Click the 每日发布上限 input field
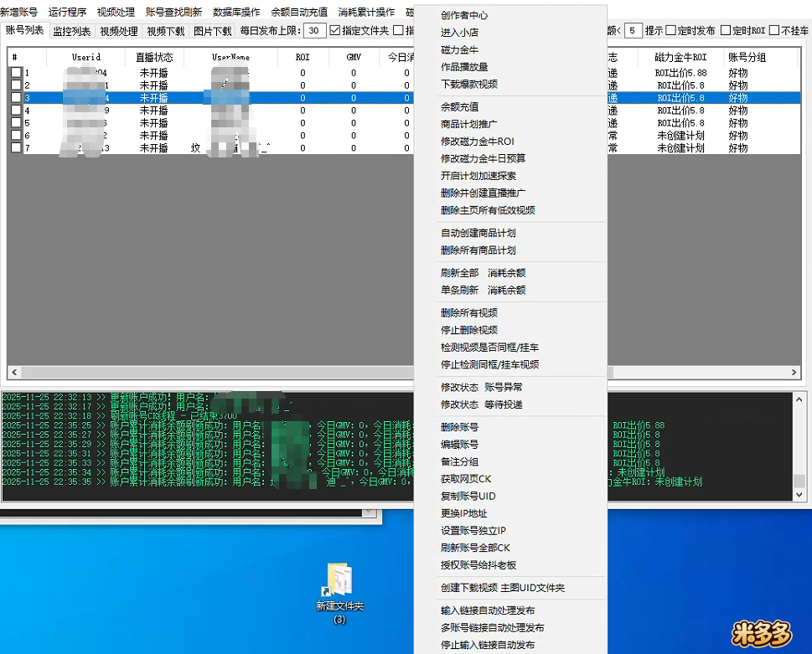The image size is (812, 654). pyautogui.click(x=314, y=31)
